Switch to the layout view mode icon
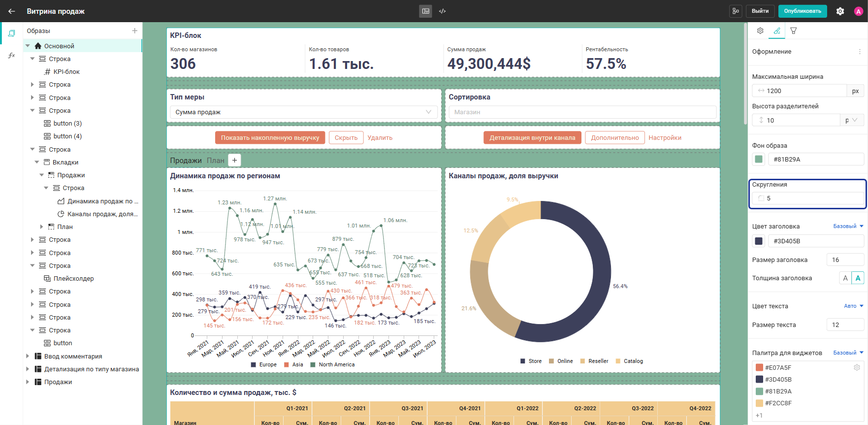868x425 pixels. tap(426, 11)
